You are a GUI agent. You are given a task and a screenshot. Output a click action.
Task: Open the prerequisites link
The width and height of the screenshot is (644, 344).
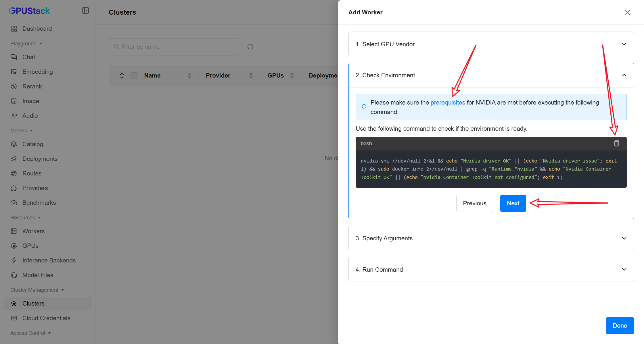(448, 103)
